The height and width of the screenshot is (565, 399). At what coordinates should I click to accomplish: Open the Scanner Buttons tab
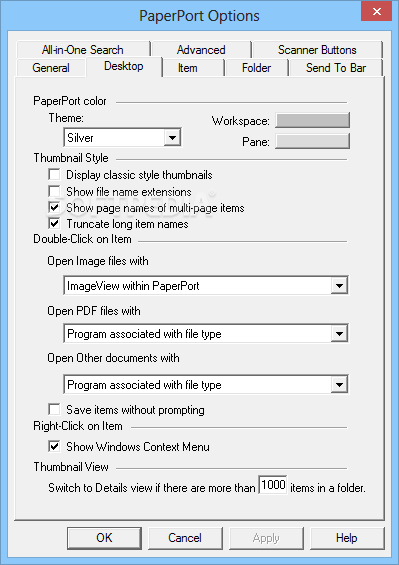[317, 50]
